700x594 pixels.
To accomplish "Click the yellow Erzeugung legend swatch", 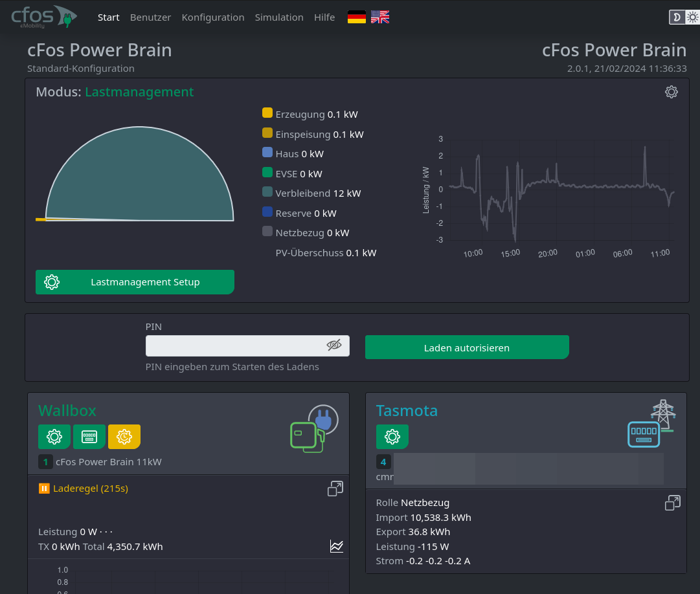I will coord(267,113).
